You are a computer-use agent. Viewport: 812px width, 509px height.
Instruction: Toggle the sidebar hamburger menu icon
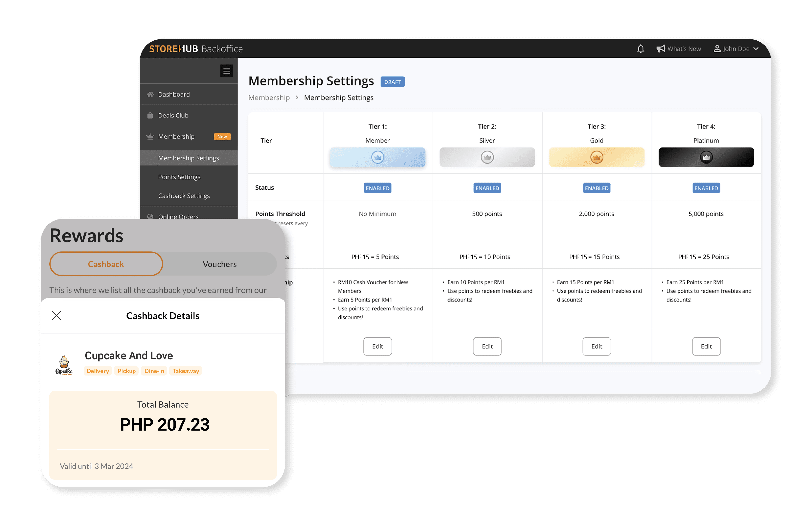point(226,71)
